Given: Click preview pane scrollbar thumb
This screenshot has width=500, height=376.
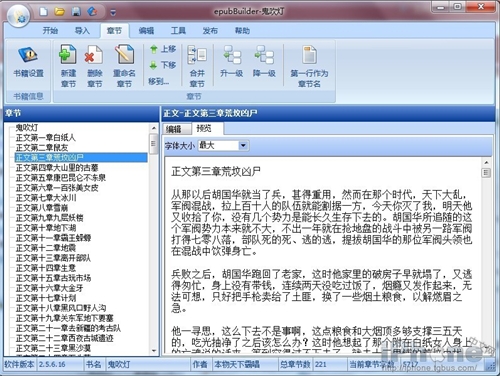Looking at the screenshot, I should (x=486, y=173).
